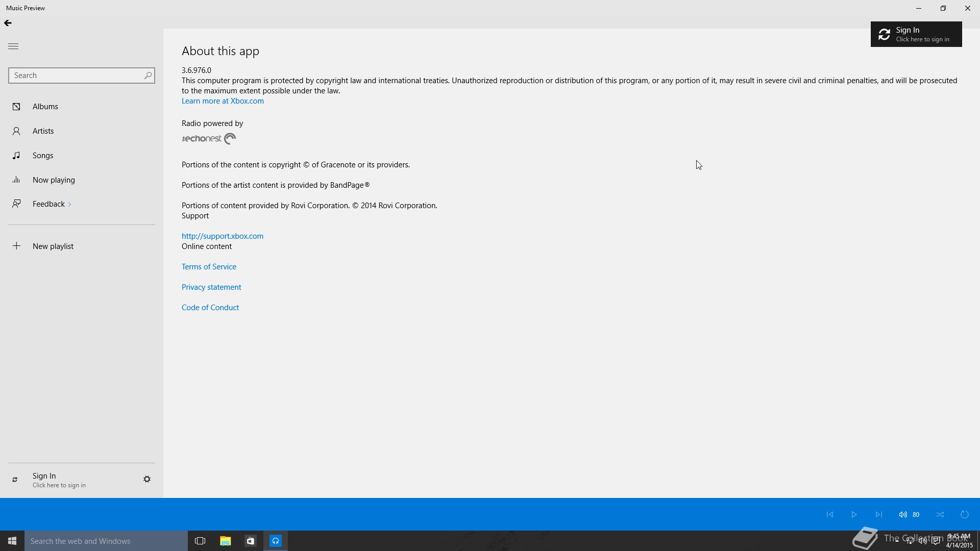Click the version number 3.6.976.0
The width and height of the screenshot is (980, 551).
[x=197, y=70]
